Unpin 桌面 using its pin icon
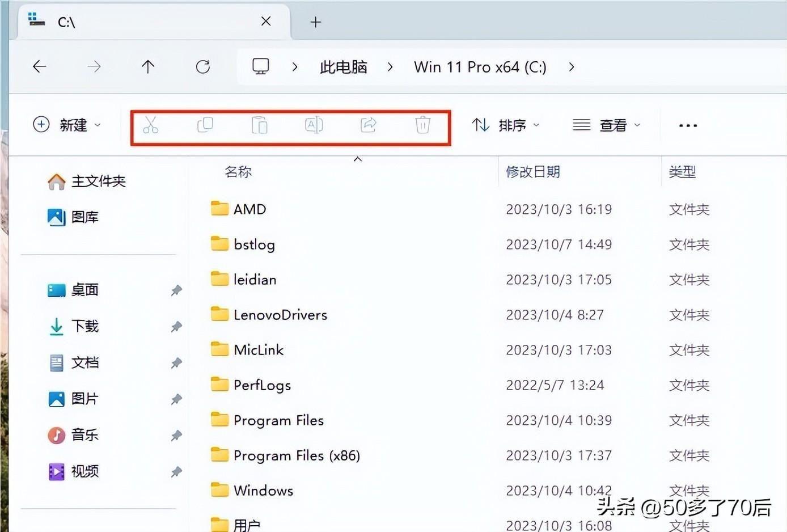This screenshot has height=532, width=787. pos(176,290)
